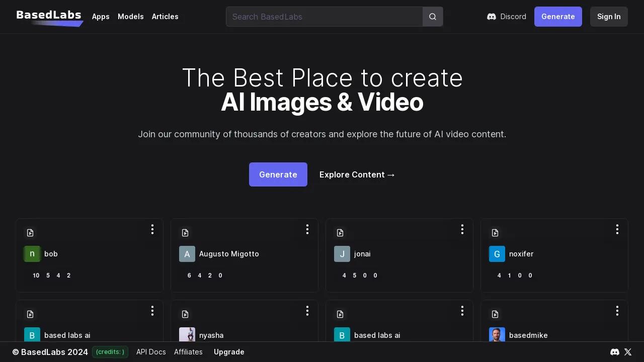644x362 pixels.
Task: Open the Discord link in the header
Action: 507,17
